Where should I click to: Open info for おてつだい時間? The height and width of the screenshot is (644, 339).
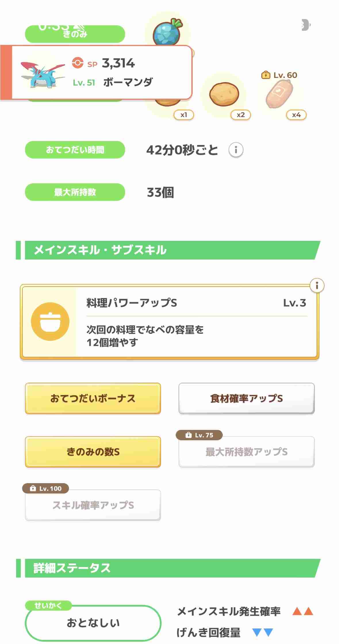click(x=236, y=150)
